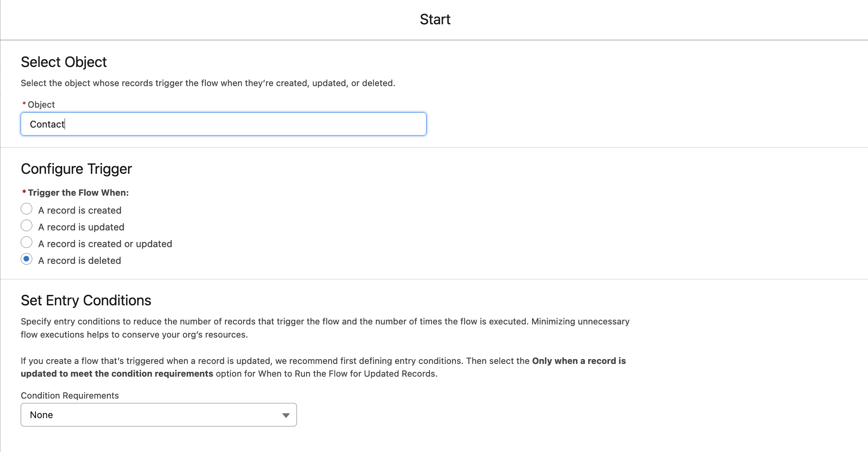Click the Object field label

click(x=41, y=104)
